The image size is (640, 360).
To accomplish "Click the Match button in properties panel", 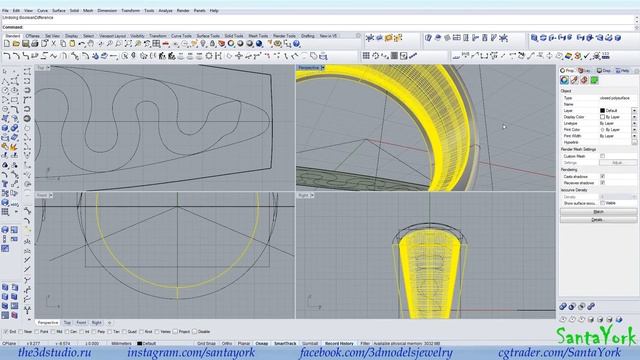I will pyautogui.click(x=598, y=212).
